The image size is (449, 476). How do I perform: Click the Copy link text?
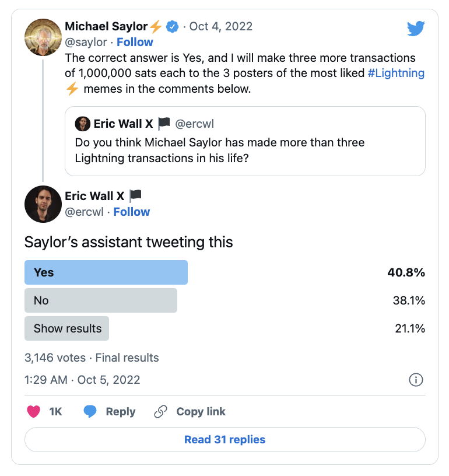[x=201, y=412]
